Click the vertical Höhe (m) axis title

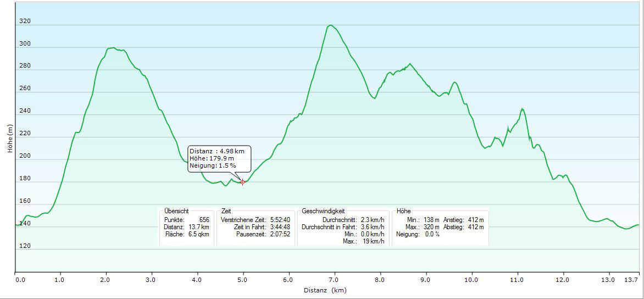coord(9,137)
